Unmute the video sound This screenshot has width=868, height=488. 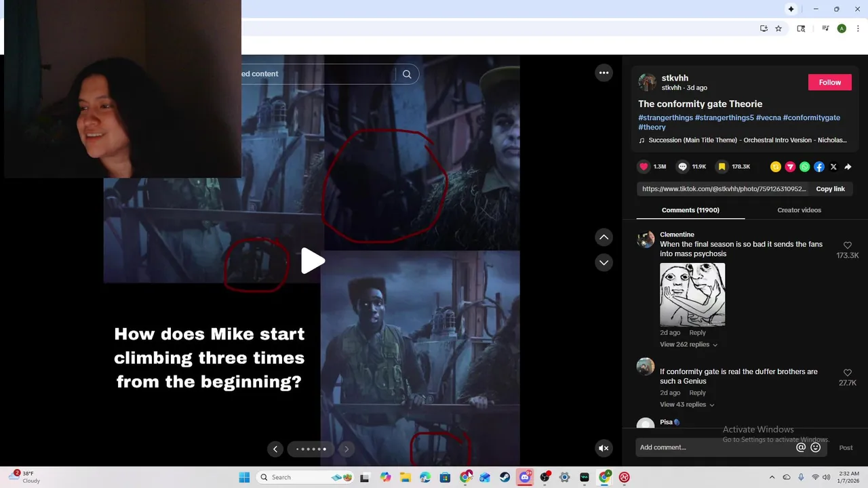[x=604, y=448]
